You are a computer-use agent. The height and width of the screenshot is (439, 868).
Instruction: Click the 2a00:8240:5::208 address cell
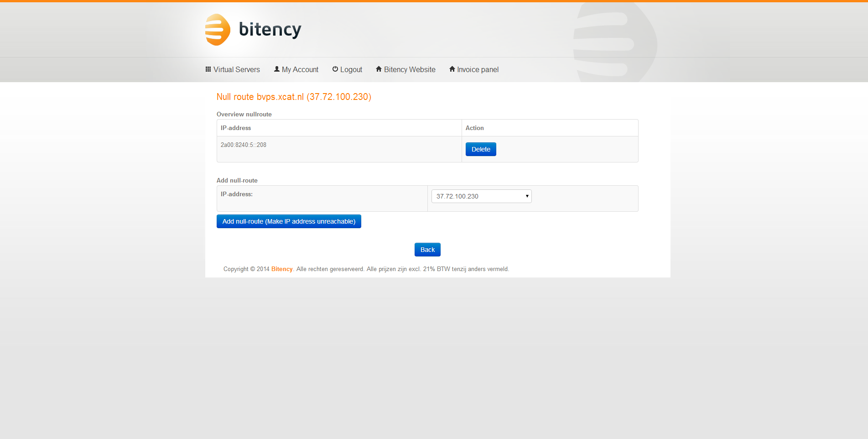pyautogui.click(x=244, y=145)
